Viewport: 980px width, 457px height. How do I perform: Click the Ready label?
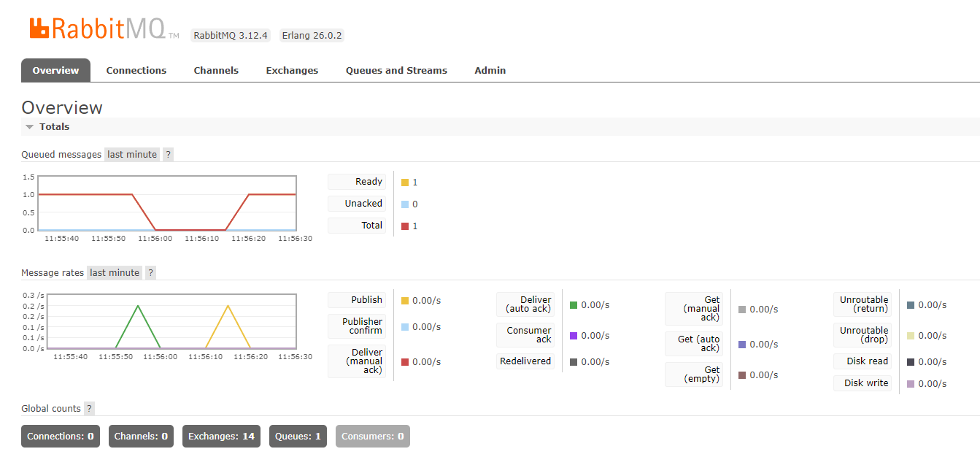click(x=357, y=182)
